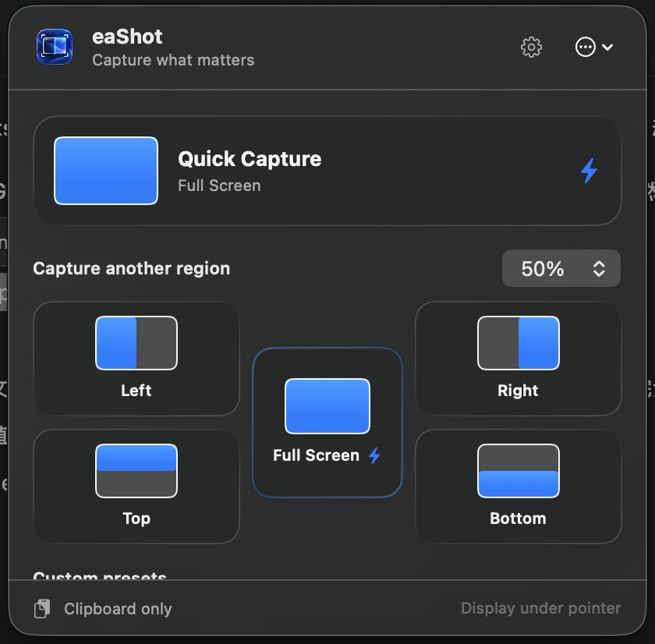
Task: Click the Bottom region preview icon
Action: click(518, 471)
